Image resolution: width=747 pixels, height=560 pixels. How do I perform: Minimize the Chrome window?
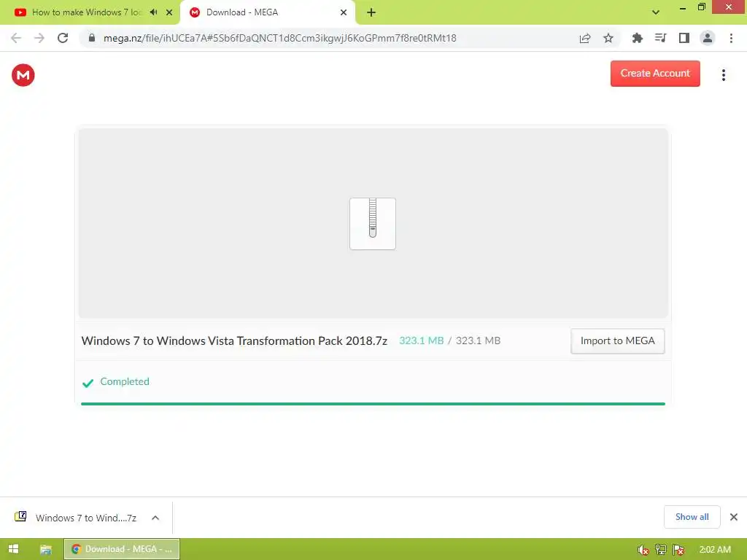[x=683, y=7]
